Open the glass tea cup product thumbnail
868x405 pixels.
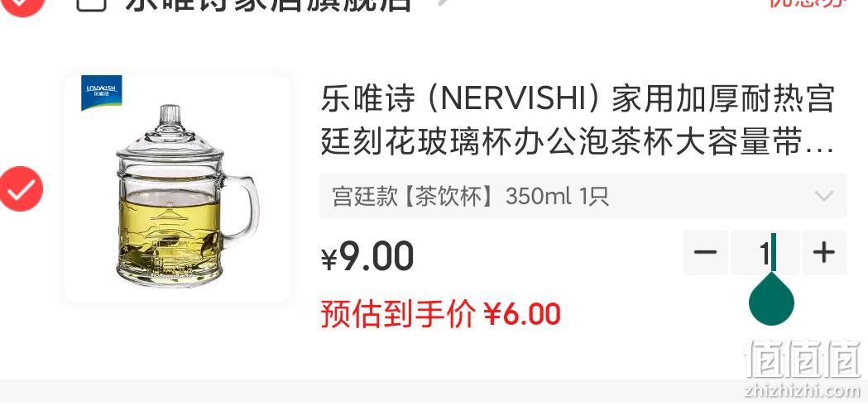pyautogui.click(x=177, y=188)
